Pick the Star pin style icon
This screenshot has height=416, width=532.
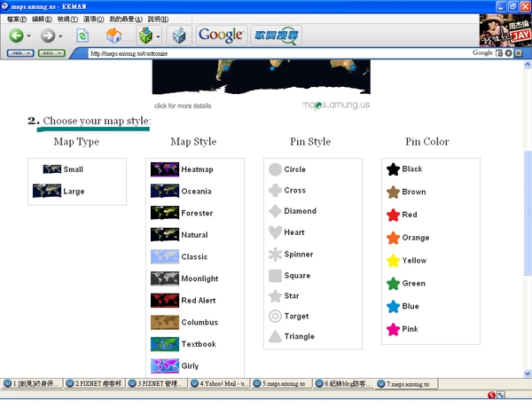click(x=275, y=296)
